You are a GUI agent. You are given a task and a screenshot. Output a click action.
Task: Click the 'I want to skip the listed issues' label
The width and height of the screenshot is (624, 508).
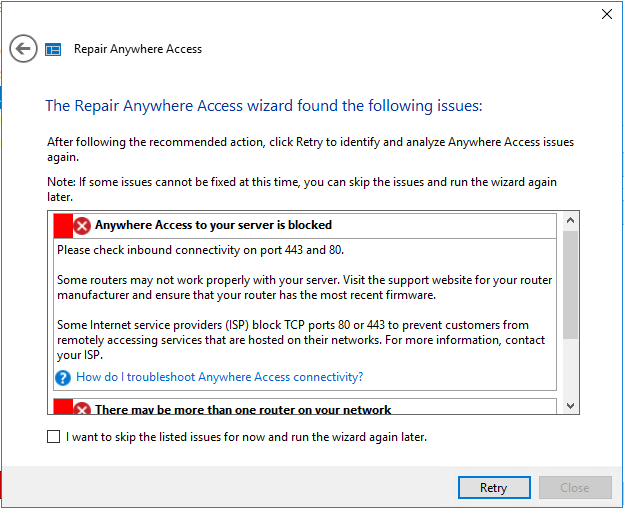coord(246,437)
